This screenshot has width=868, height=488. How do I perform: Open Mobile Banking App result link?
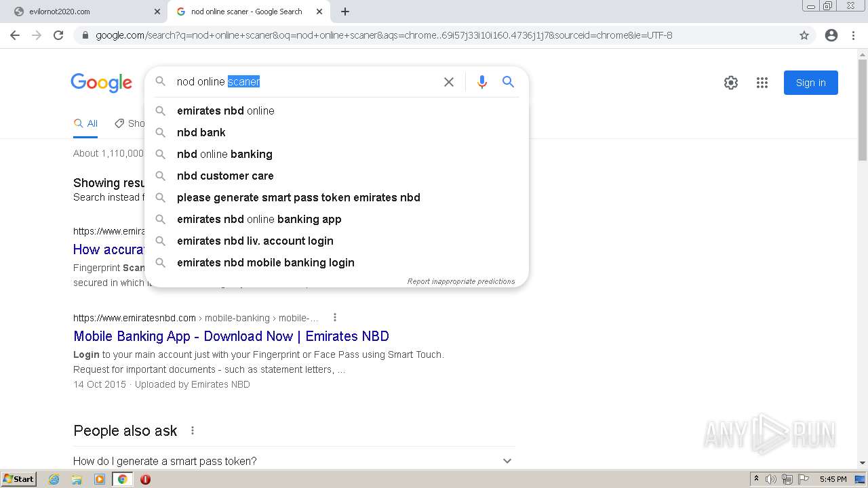(231, 336)
